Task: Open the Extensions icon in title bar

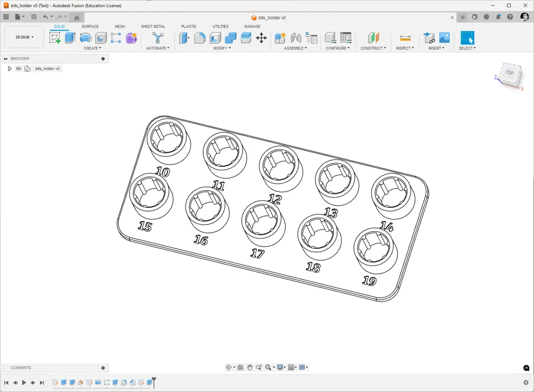Action: coord(474,17)
